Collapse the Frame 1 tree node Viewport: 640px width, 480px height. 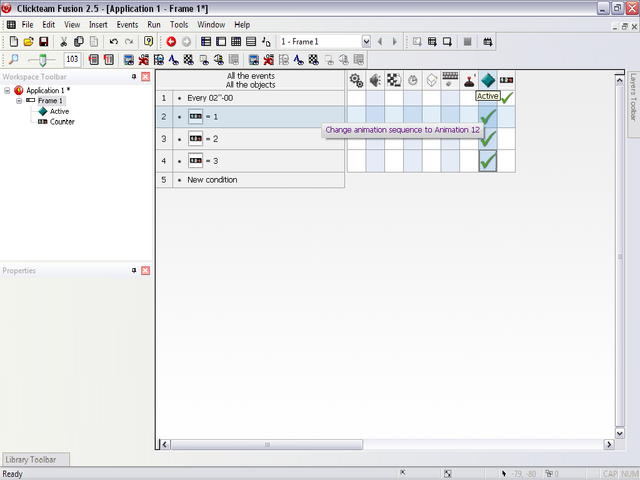pos(19,100)
